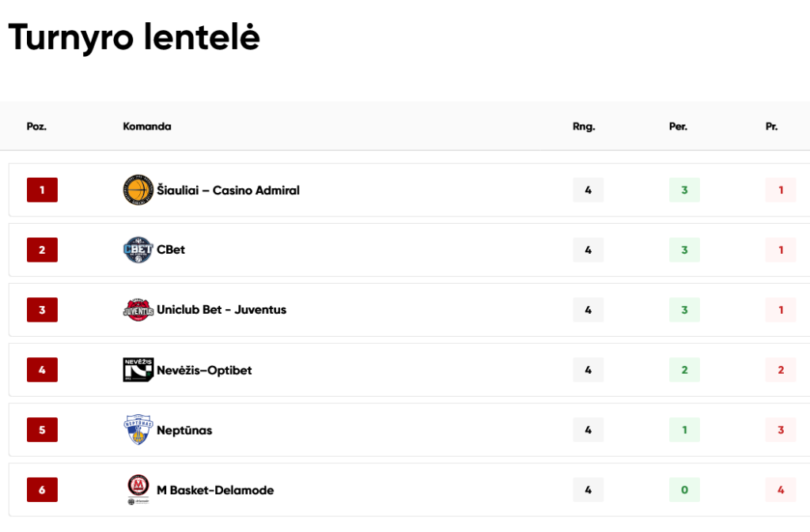Click the Šiauliai basketball team logo
The height and width of the screenshot is (532, 810).
(138, 190)
